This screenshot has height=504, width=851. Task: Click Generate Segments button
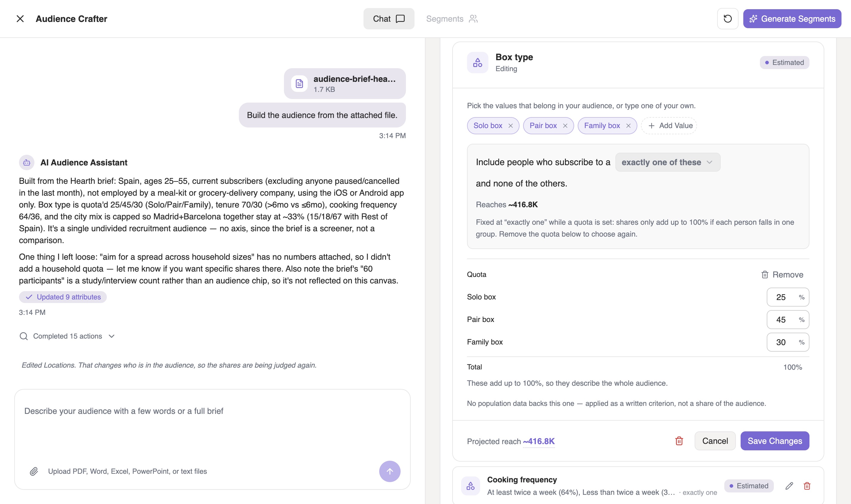[x=792, y=19]
